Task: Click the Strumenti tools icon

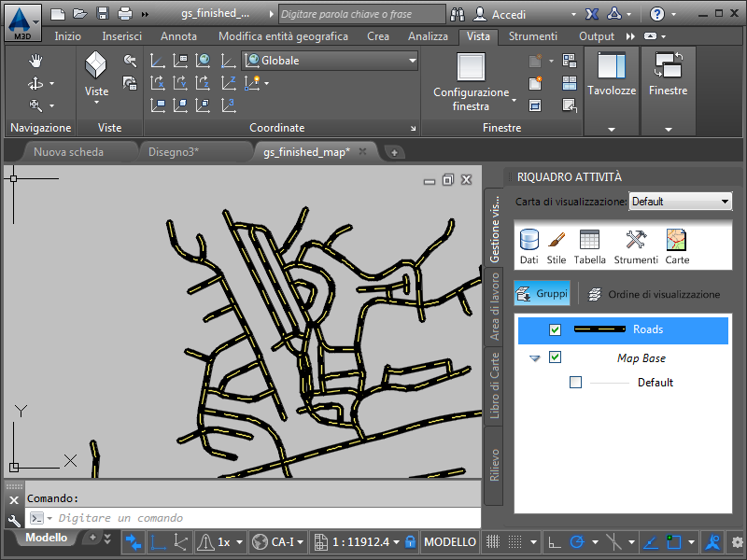Action: tap(636, 246)
